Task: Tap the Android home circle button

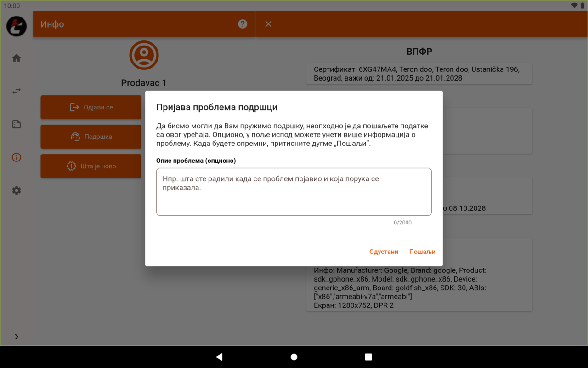Action: point(294,357)
